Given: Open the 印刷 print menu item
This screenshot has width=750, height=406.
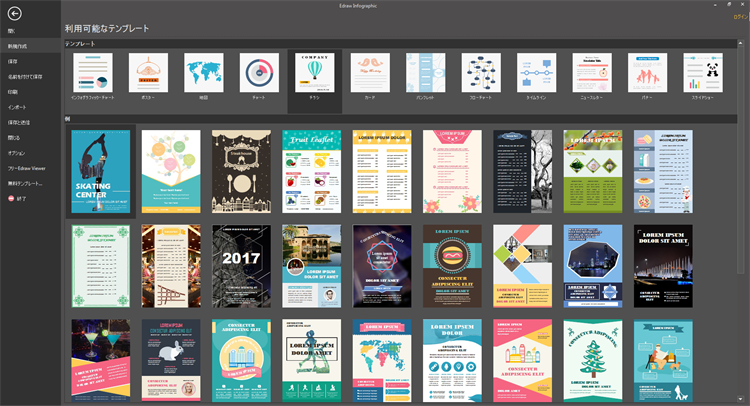Looking at the screenshot, I should (12, 92).
